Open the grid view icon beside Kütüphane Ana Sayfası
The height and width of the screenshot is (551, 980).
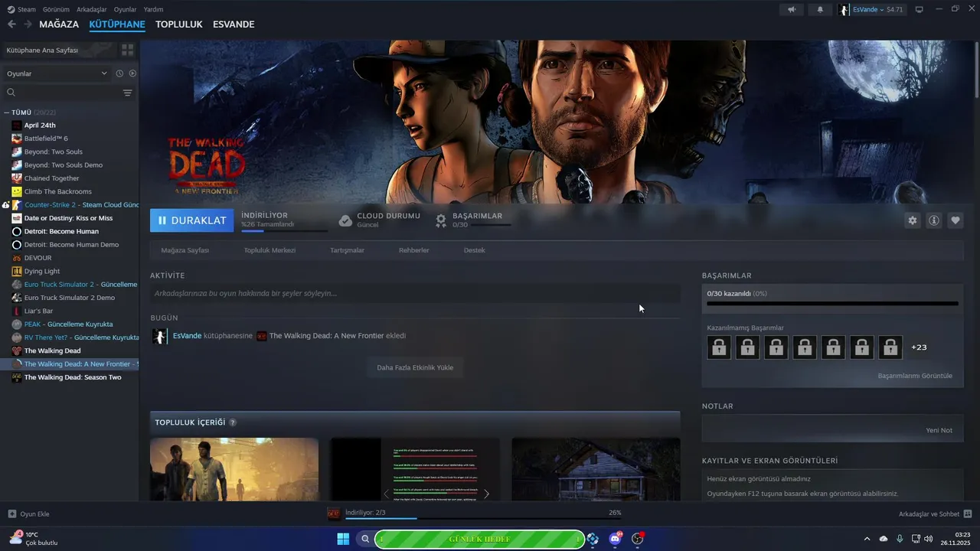(127, 50)
